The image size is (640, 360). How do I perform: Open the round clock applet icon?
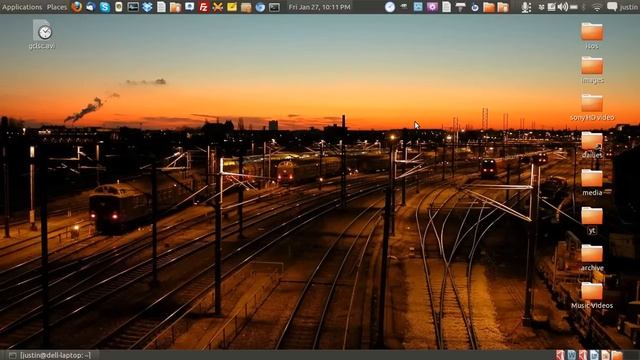tap(390, 7)
